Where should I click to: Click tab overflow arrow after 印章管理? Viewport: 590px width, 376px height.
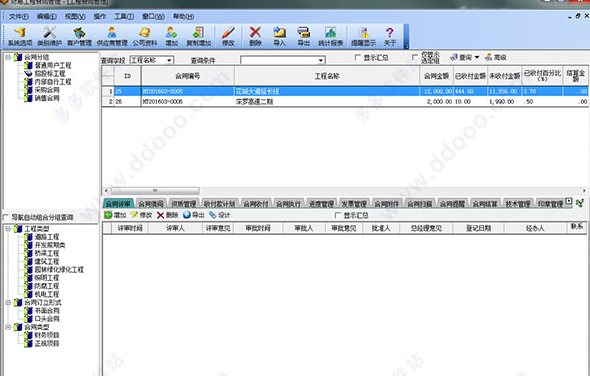click(x=569, y=201)
